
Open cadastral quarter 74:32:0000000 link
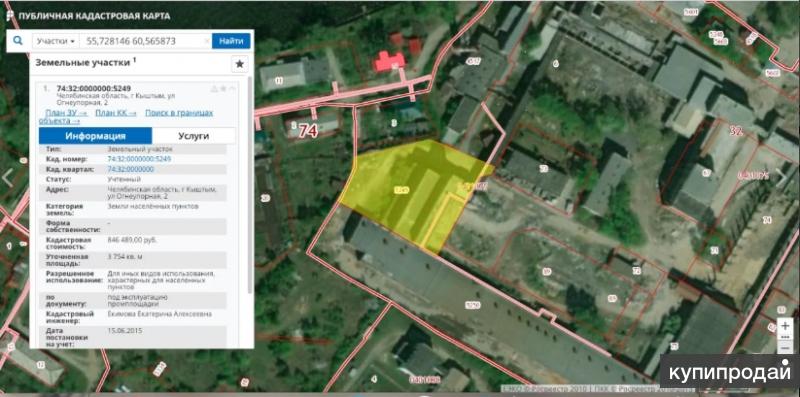[131, 169]
